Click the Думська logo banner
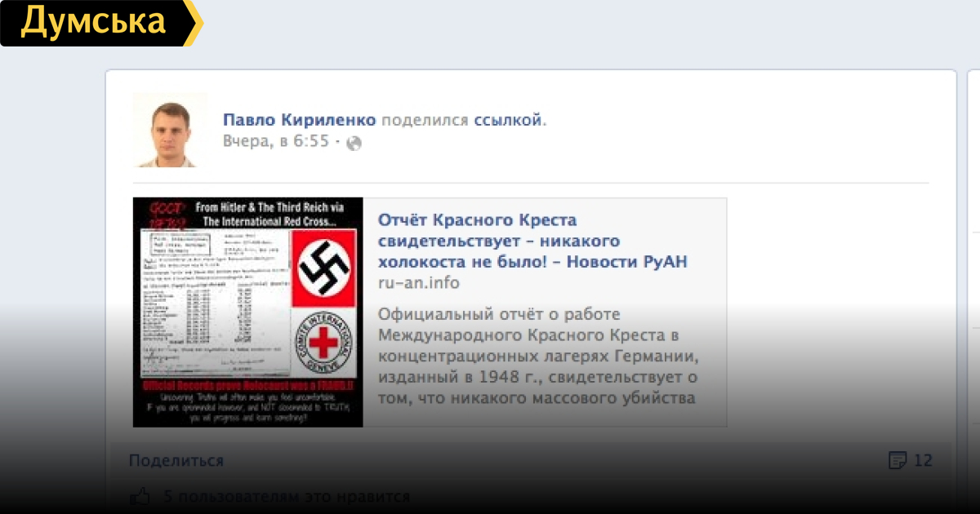Viewport: 980px width, 514px height. tap(92, 23)
